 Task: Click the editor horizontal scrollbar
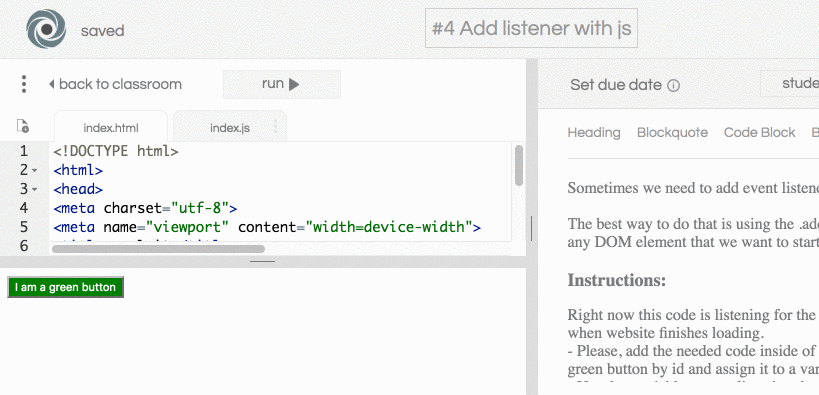pyautogui.click(x=158, y=249)
